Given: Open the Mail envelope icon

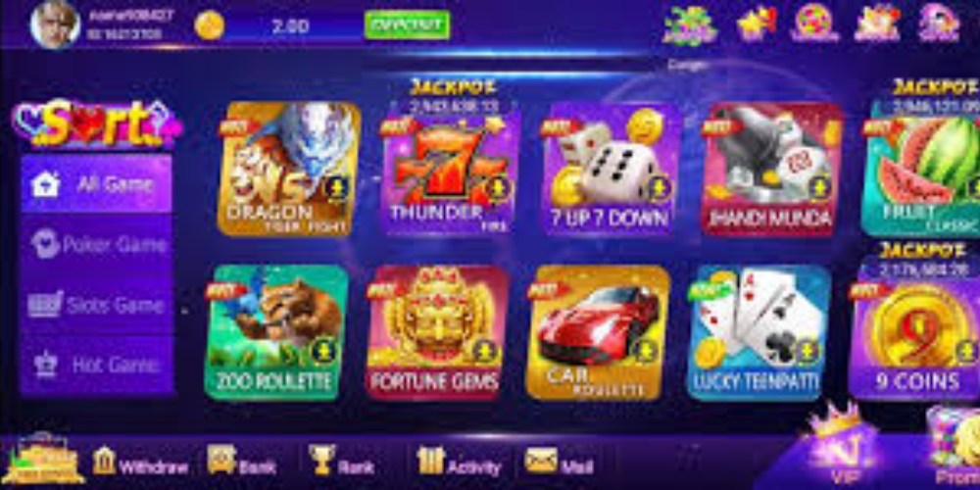Looking at the screenshot, I should (x=541, y=460).
